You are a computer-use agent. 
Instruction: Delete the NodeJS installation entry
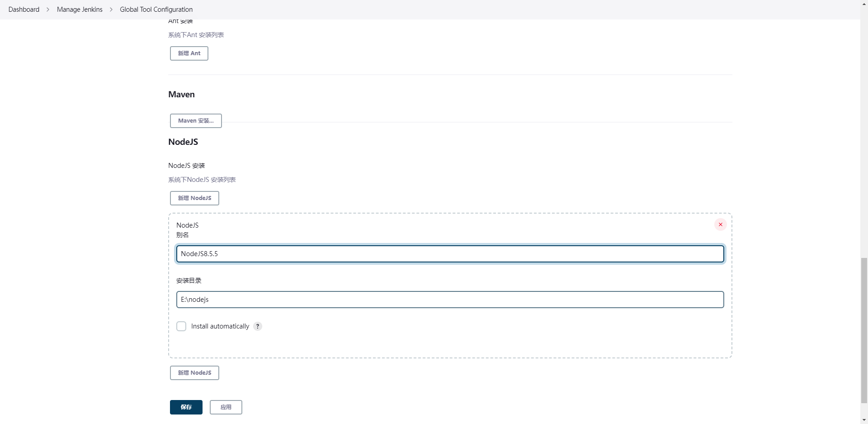point(720,224)
